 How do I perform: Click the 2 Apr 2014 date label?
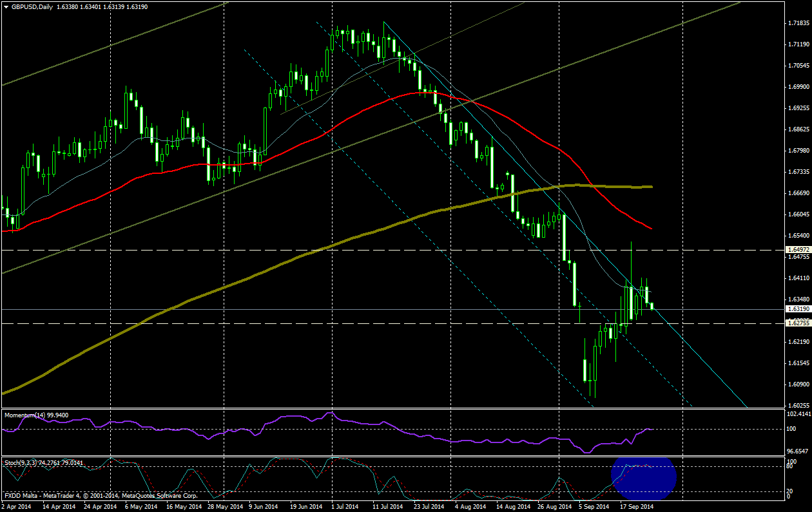point(15,507)
